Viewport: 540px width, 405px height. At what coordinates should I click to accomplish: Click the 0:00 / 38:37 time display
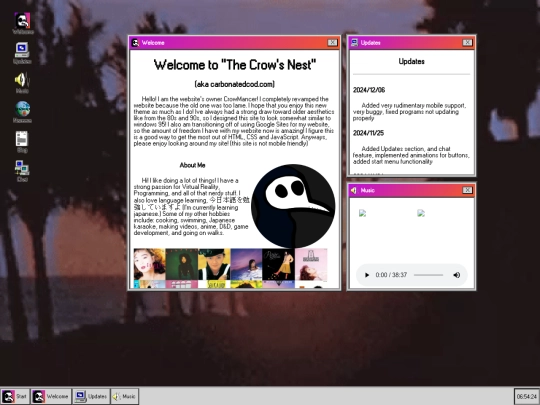391,275
